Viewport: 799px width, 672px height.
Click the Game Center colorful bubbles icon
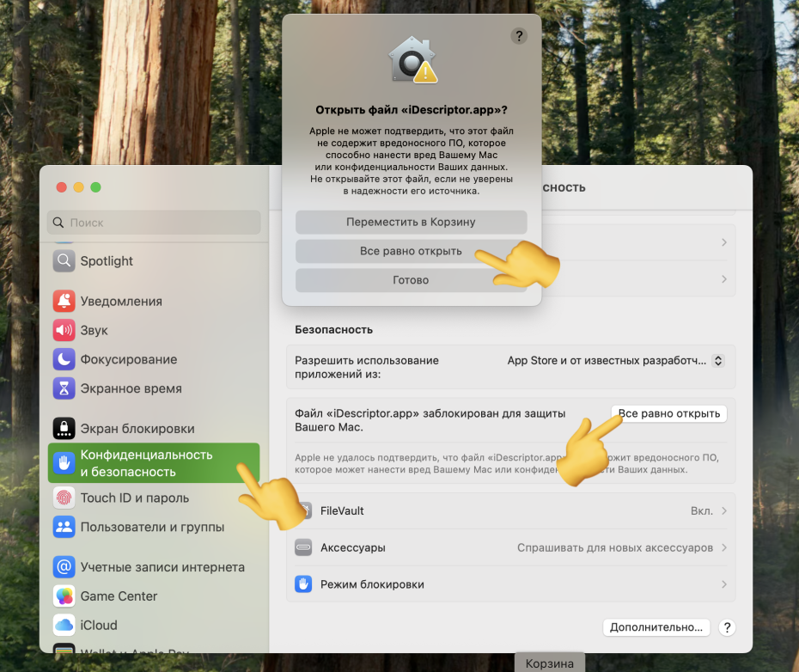tap(64, 596)
